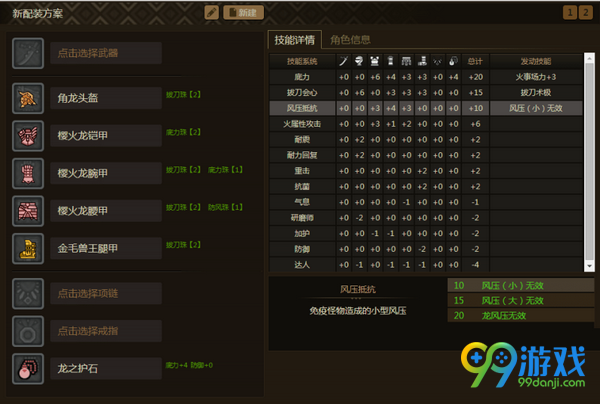
Task: Click 底力珠【1】 next to 樱火龙腕甲
Action: (x=225, y=169)
